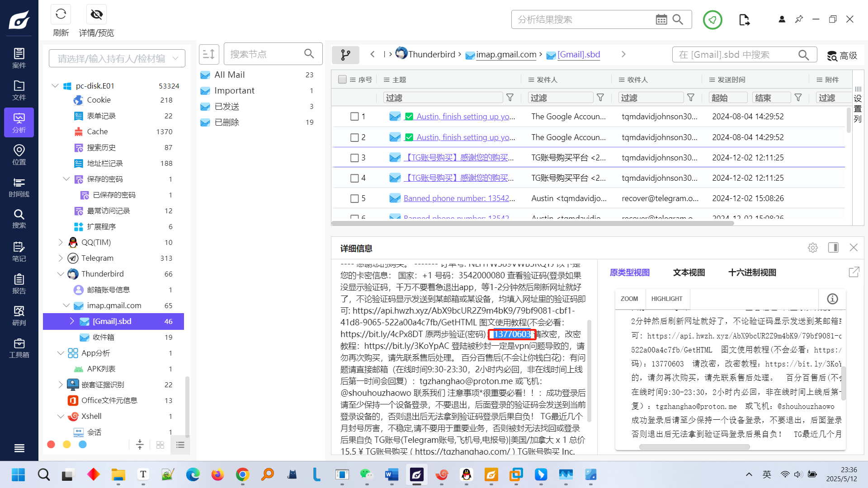Switch to the grid view toggle at tree bottom
The width and height of the screenshot is (868, 488).
click(x=160, y=445)
